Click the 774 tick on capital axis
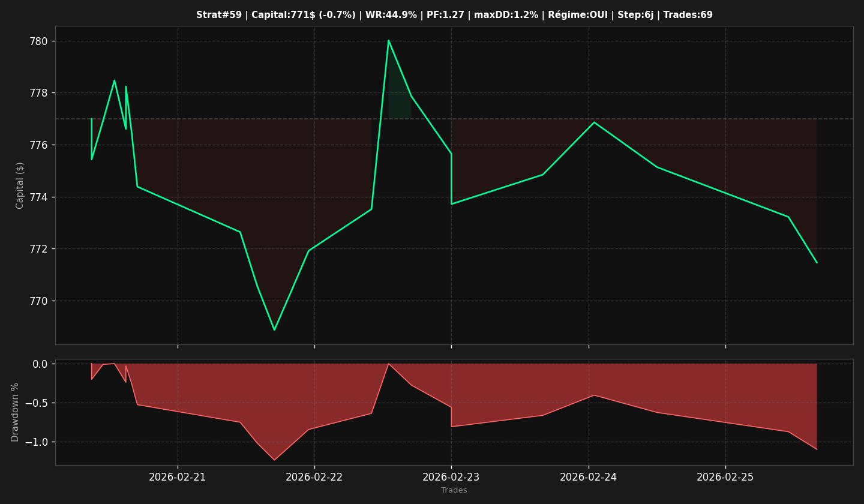This screenshot has height=504, width=864. click(x=39, y=197)
